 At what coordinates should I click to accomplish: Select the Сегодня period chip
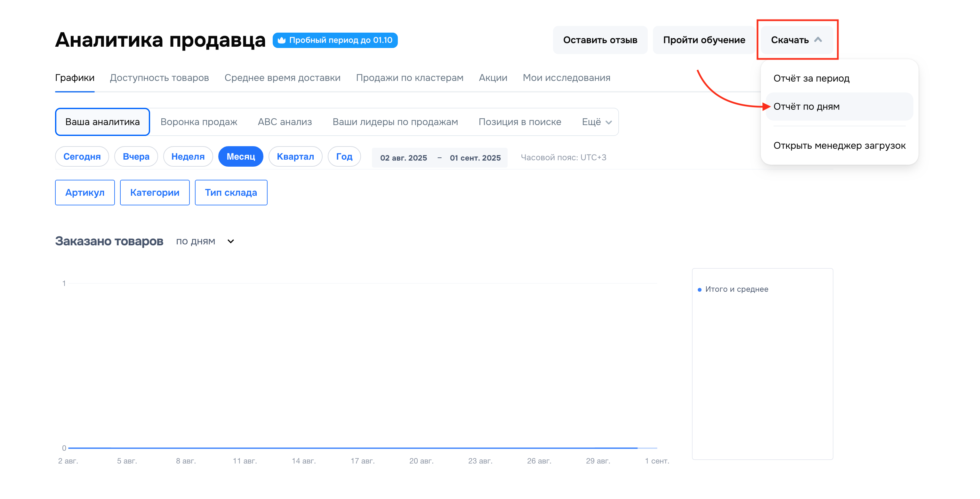[82, 156]
